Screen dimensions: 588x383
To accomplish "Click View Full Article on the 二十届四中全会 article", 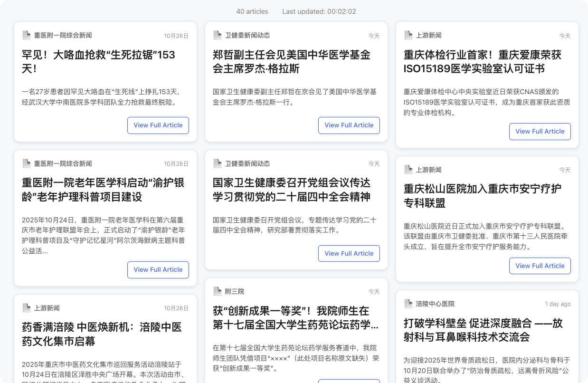I will click(x=349, y=253).
